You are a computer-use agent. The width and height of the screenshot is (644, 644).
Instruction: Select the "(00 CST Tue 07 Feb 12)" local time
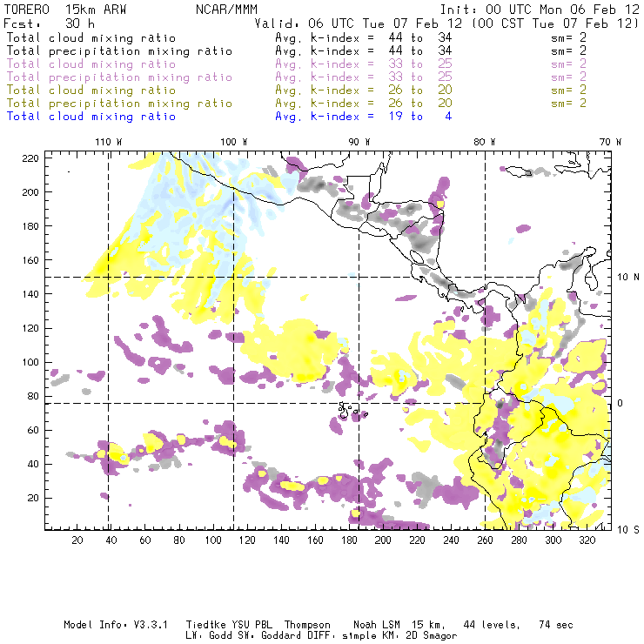click(555, 23)
